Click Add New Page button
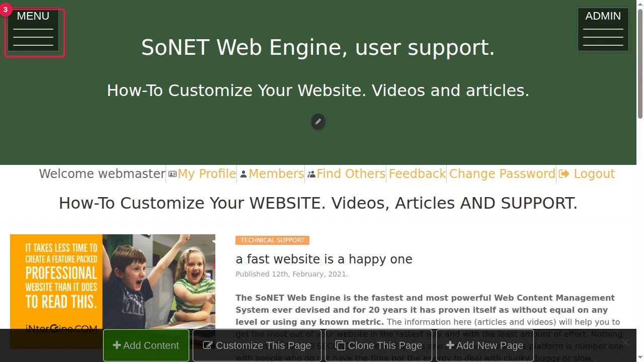This screenshot has width=644, height=362. (485, 345)
